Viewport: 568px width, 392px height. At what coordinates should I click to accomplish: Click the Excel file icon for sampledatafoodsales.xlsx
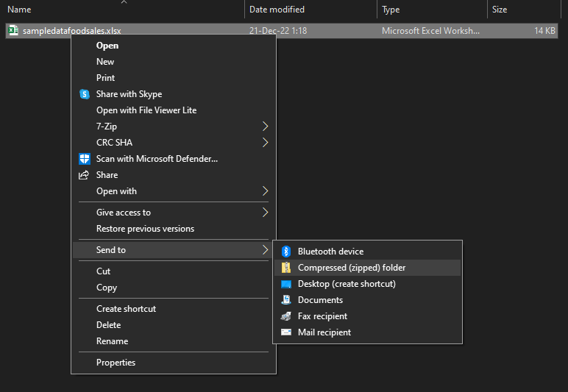click(13, 30)
